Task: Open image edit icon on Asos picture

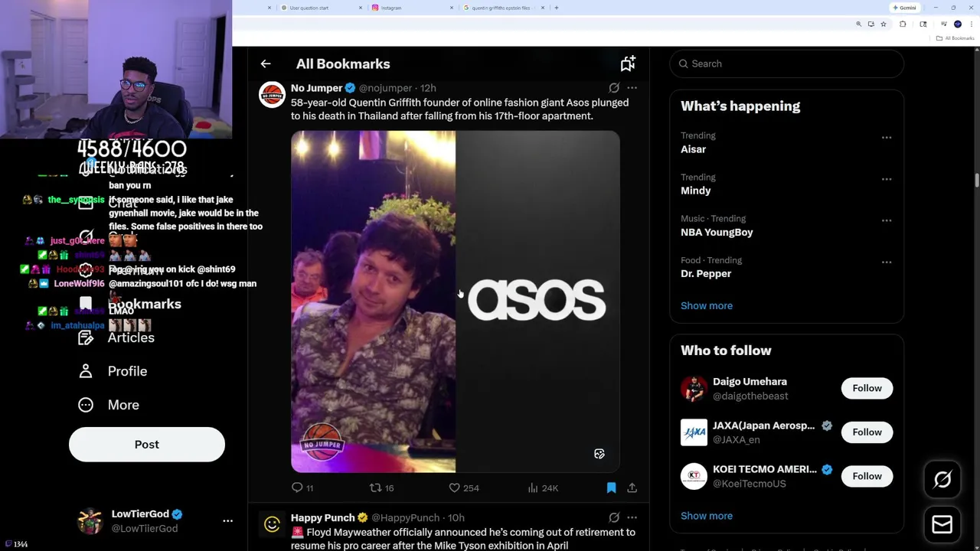Action: 599,454
